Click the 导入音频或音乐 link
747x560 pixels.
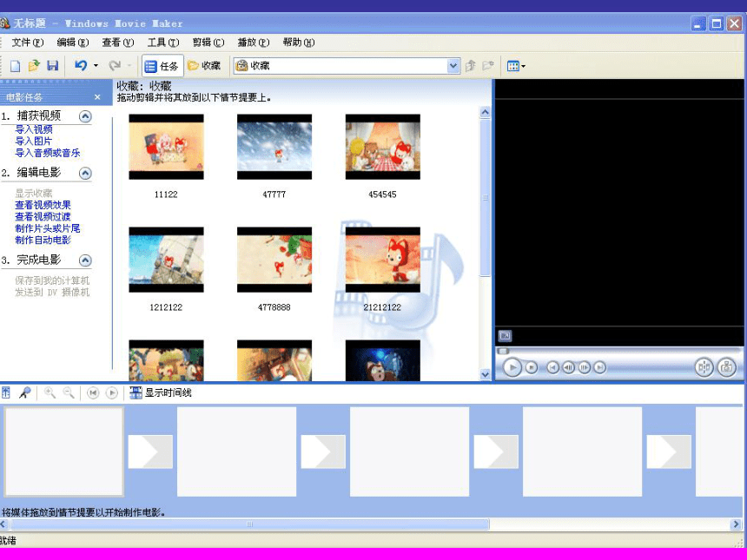[48, 153]
